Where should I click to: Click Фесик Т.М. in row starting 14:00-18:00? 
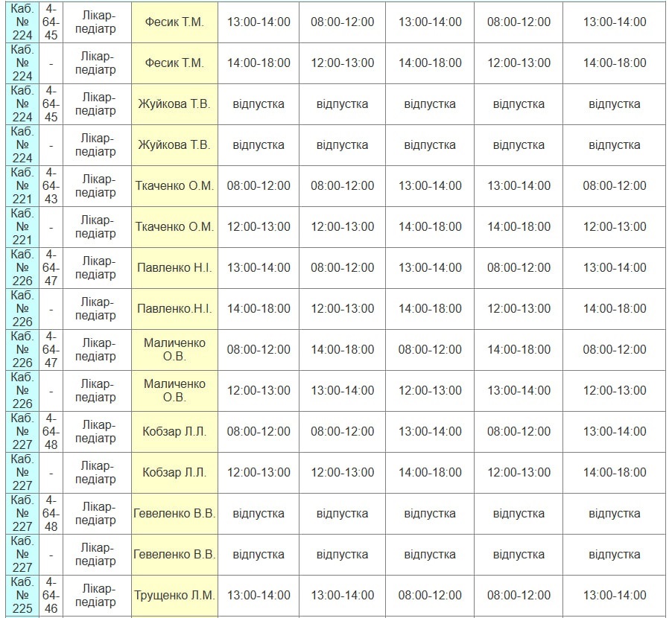pos(174,63)
